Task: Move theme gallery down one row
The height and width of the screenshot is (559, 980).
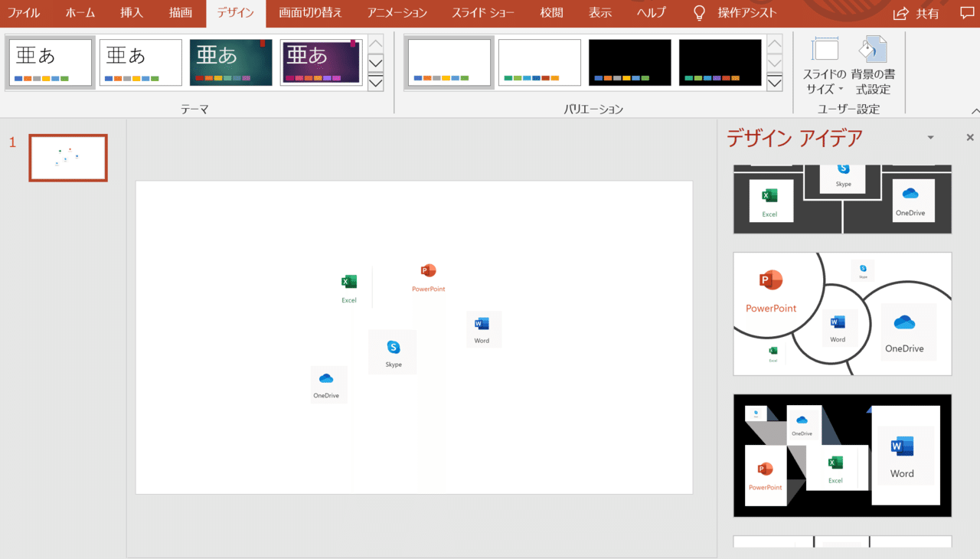Action: 376,63
